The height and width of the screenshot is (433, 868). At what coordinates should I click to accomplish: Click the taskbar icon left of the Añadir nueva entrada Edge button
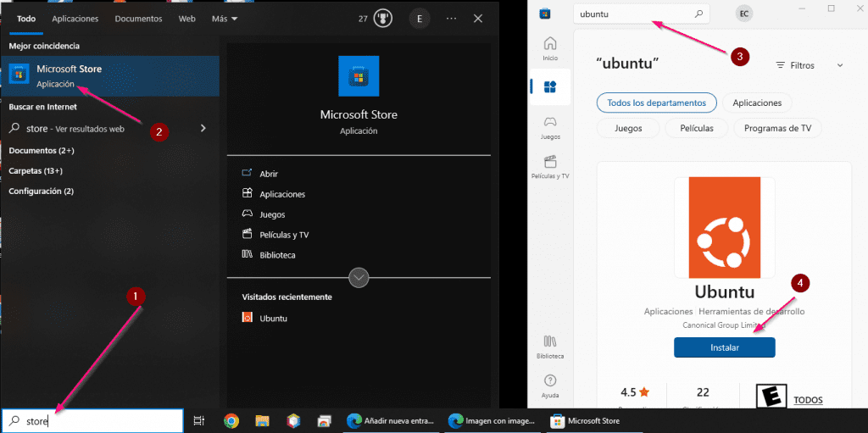[x=324, y=421]
